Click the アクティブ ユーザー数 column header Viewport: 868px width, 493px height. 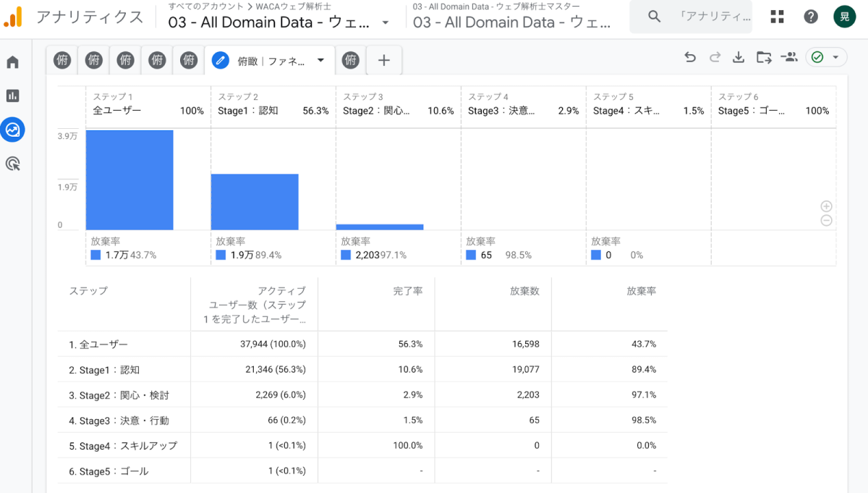255,305
